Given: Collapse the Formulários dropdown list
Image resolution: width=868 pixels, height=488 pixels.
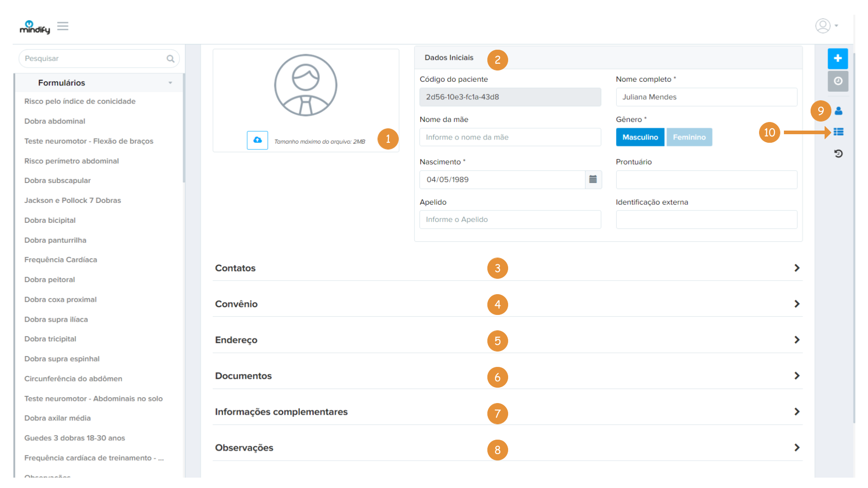Looking at the screenshot, I should pos(170,83).
